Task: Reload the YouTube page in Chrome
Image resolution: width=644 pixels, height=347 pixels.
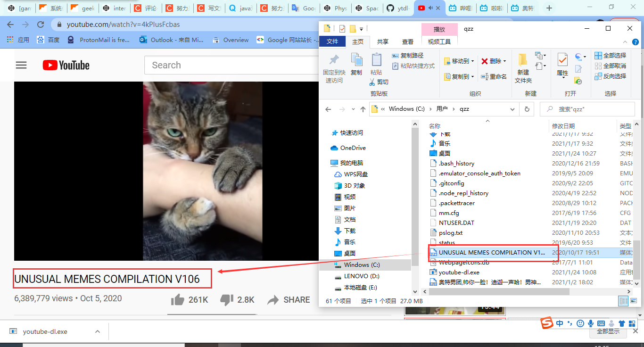Action: pos(41,25)
